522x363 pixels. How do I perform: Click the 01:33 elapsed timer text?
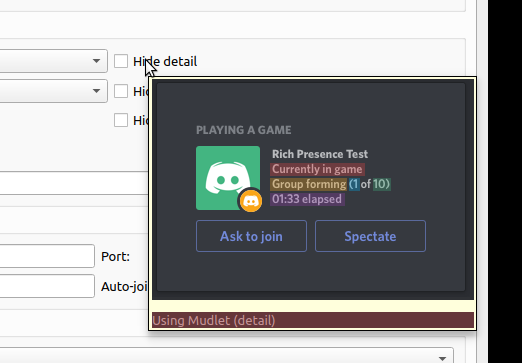(x=307, y=199)
